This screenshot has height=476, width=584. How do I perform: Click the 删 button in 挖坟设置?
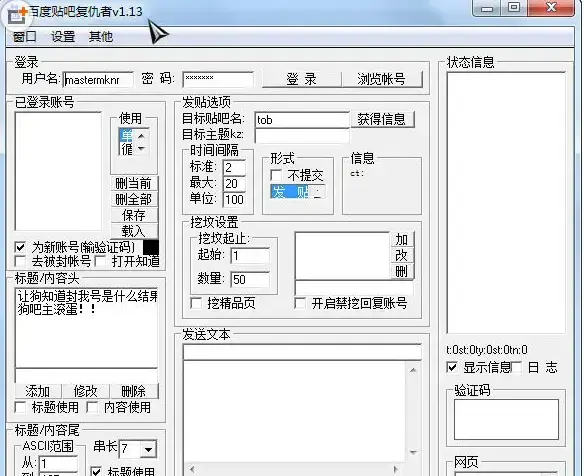pos(402,272)
